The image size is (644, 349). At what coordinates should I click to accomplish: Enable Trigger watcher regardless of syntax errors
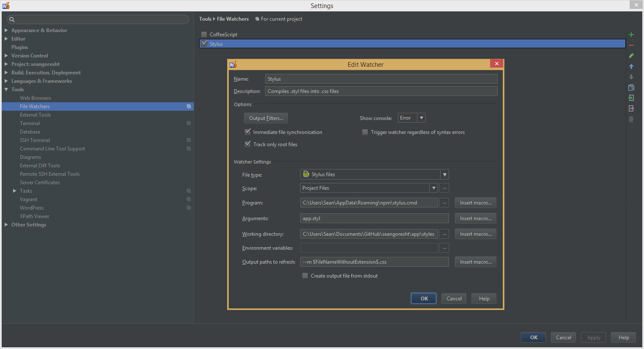(x=365, y=132)
